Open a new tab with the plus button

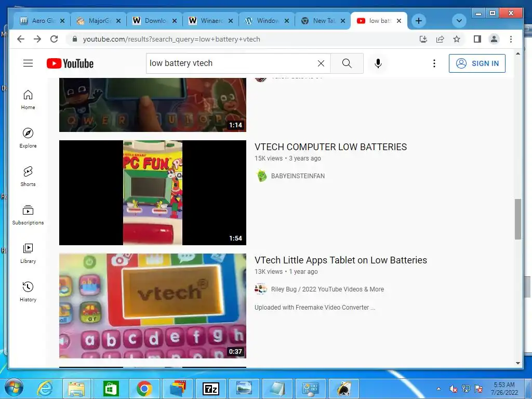pyautogui.click(x=419, y=21)
